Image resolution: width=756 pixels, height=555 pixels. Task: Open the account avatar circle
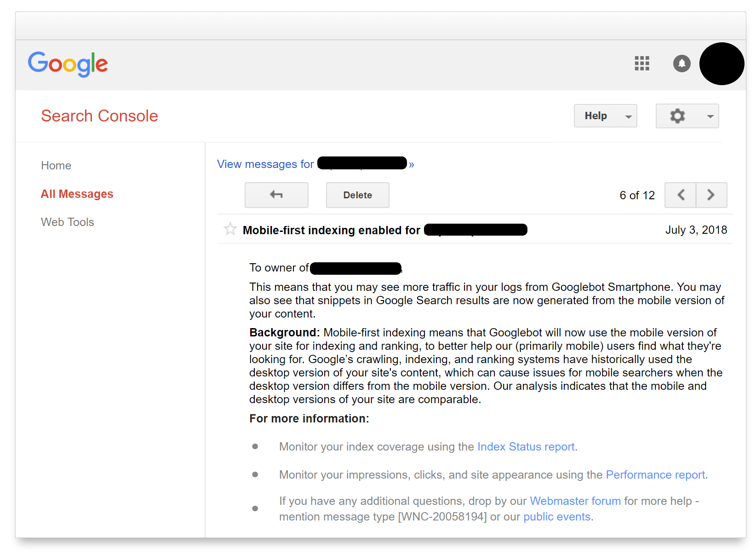pyautogui.click(x=722, y=64)
